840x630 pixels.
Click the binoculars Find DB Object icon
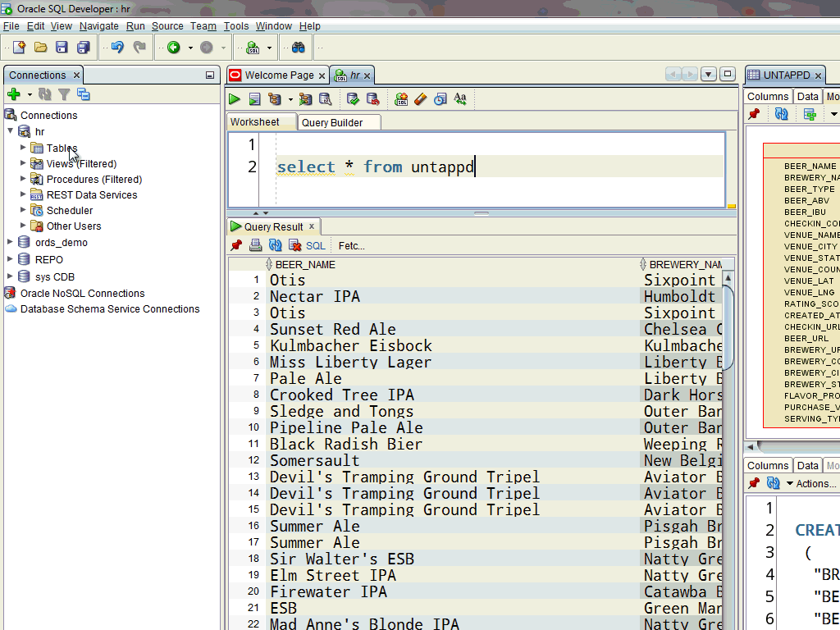click(x=299, y=48)
